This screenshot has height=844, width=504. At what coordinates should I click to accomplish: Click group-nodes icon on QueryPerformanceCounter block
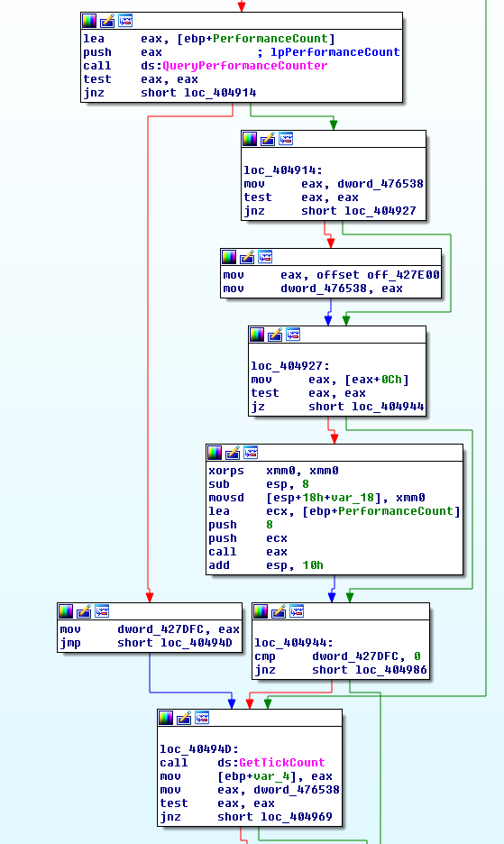(x=125, y=21)
